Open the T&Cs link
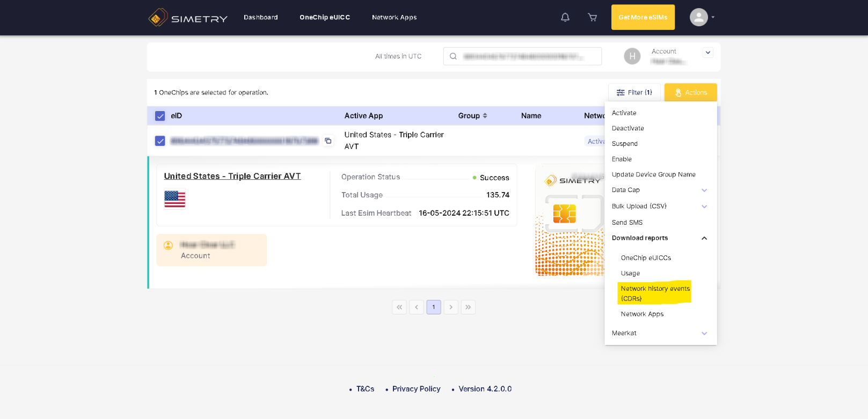868x419 pixels. (x=365, y=389)
